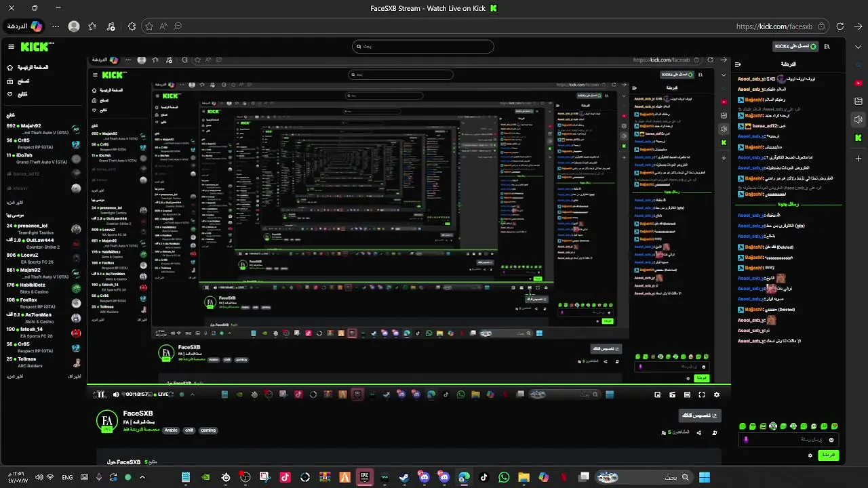868x488 pixels.
Task: Open TikTok from Windows taskbar
Action: 484,477
